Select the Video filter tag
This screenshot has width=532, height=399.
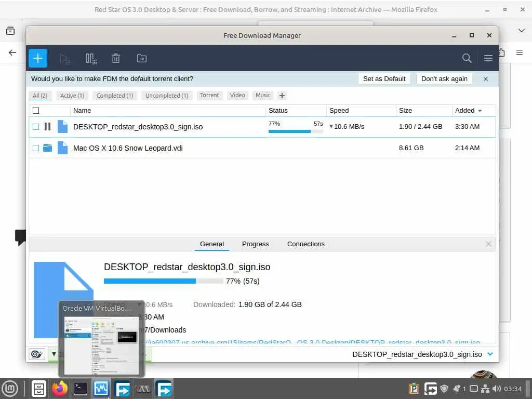[237, 96]
